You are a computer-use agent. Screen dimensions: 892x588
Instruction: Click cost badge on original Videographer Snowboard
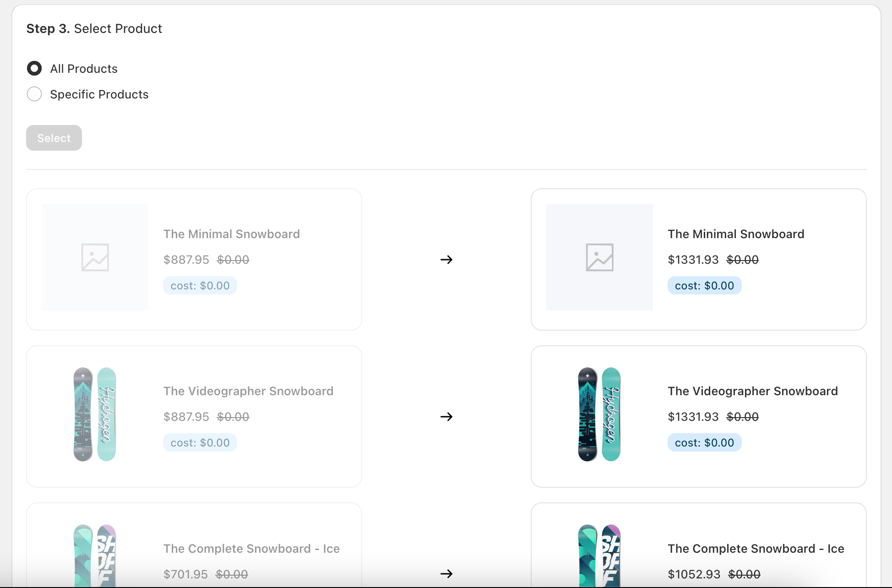pyautogui.click(x=200, y=442)
